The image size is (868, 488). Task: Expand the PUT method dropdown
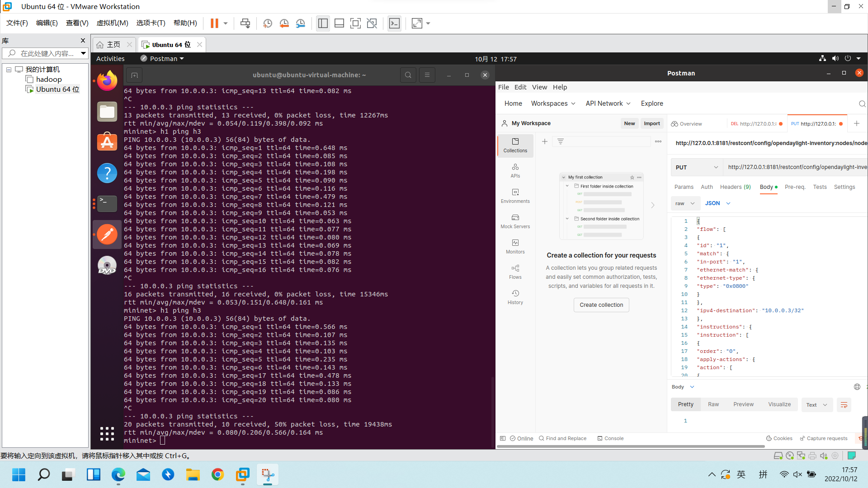tap(696, 167)
